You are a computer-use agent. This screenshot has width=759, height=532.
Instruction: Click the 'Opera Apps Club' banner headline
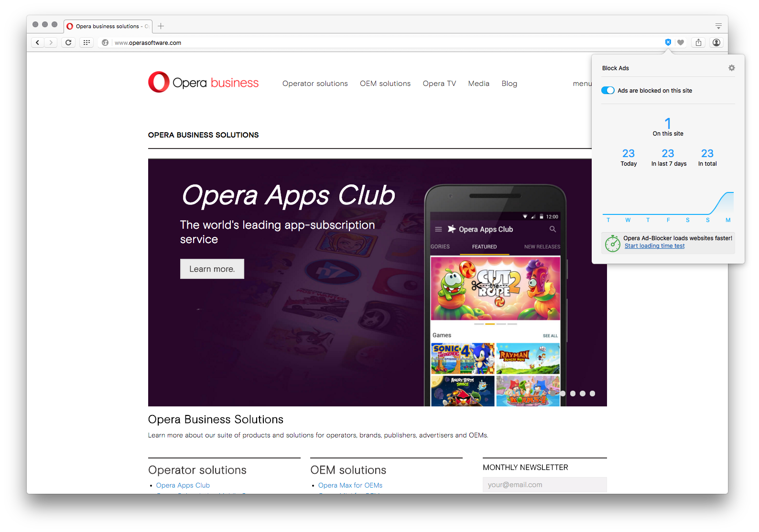coord(289,195)
